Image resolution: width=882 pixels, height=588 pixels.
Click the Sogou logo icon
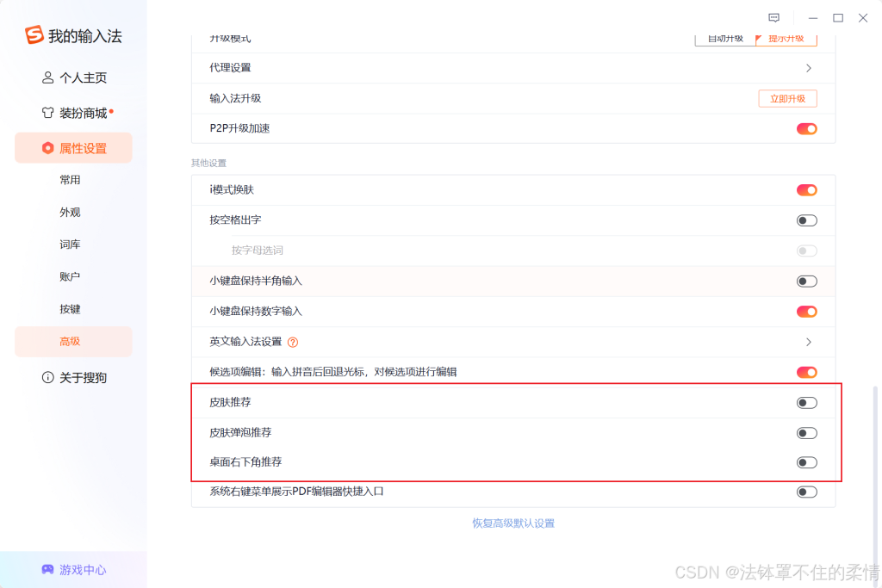coord(34,34)
